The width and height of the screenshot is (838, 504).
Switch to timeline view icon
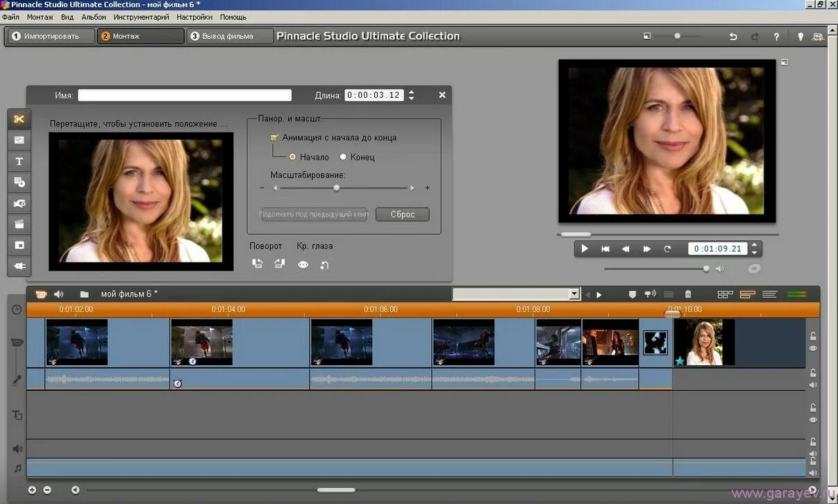pos(747,294)
